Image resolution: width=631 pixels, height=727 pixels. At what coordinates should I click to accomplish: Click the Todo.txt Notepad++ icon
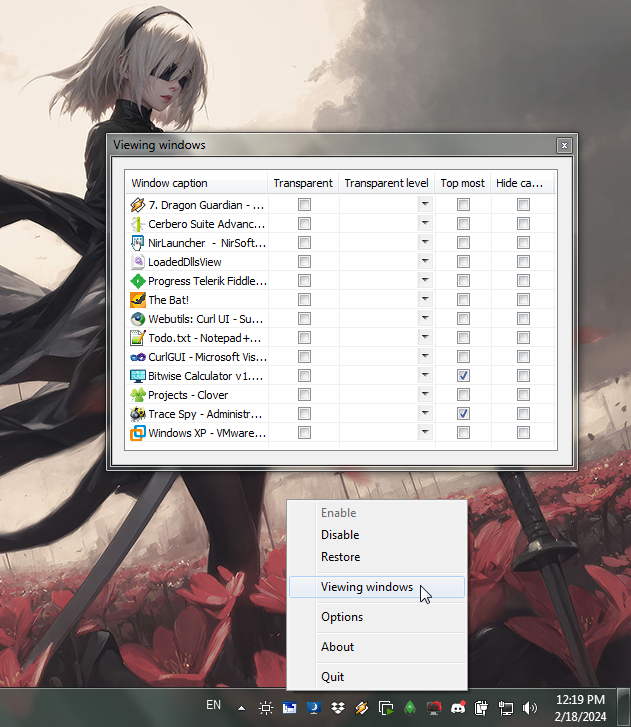tap(138, 338)
